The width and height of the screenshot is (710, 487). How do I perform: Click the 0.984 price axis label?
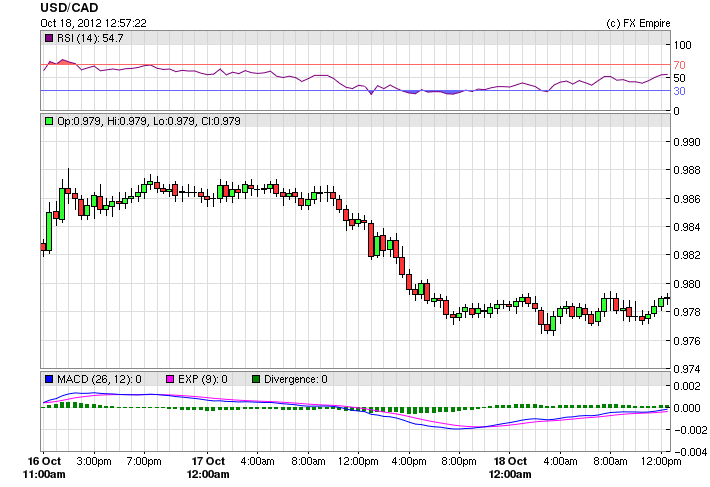(687, 227)
